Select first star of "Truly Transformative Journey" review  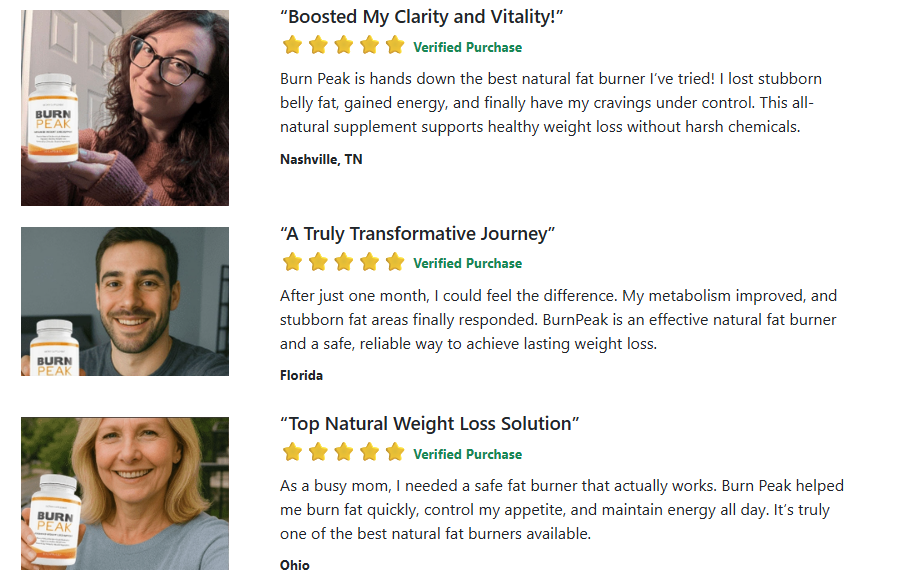coord(292,262)
